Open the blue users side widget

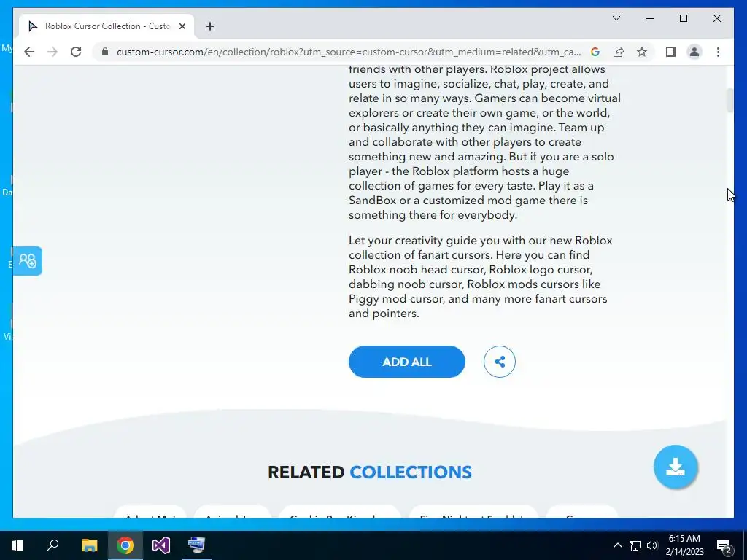28,261
